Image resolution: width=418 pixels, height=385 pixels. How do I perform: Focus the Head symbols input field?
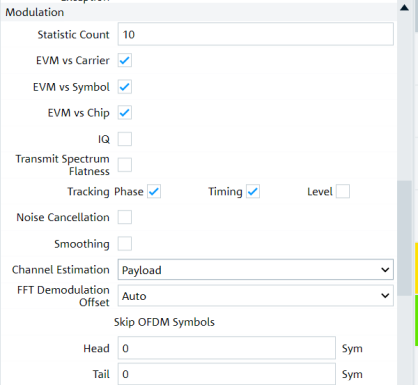click(x=227, y=348)
